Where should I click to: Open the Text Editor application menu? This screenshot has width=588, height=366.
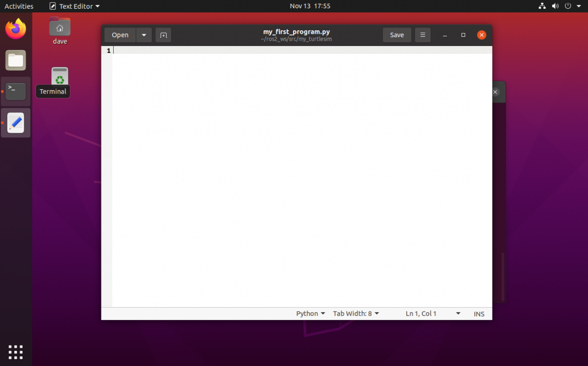(74, 6)
